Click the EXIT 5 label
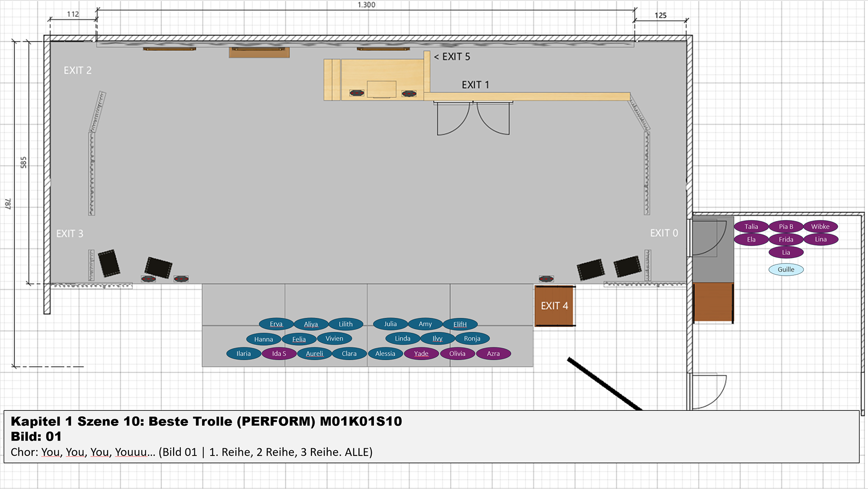This screenshot has width=868, height=489. (452, 57)
